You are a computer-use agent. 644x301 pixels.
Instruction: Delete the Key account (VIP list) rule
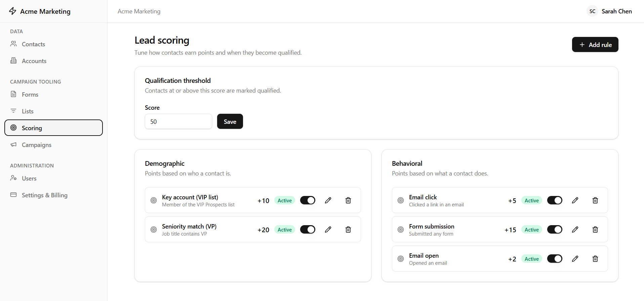[348, 200]
